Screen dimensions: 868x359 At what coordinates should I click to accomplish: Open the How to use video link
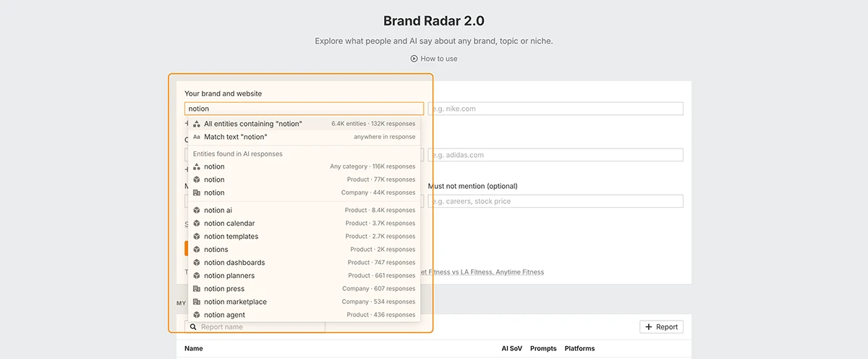[x=434, y=59]
